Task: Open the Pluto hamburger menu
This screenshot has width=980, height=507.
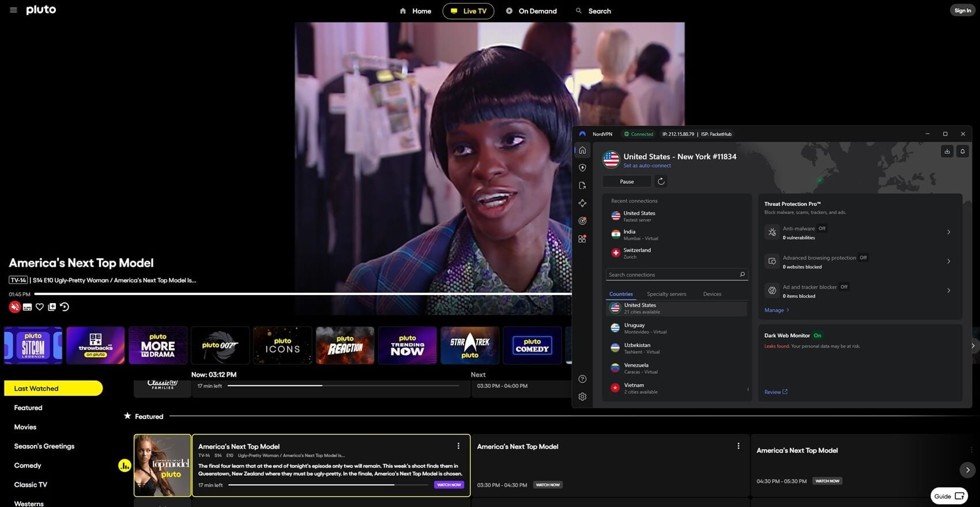Action: [13, 10]
